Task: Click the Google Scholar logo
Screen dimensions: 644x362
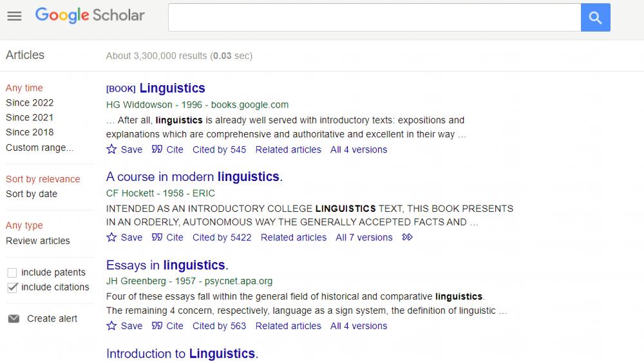Action: (x=90, y=15)
